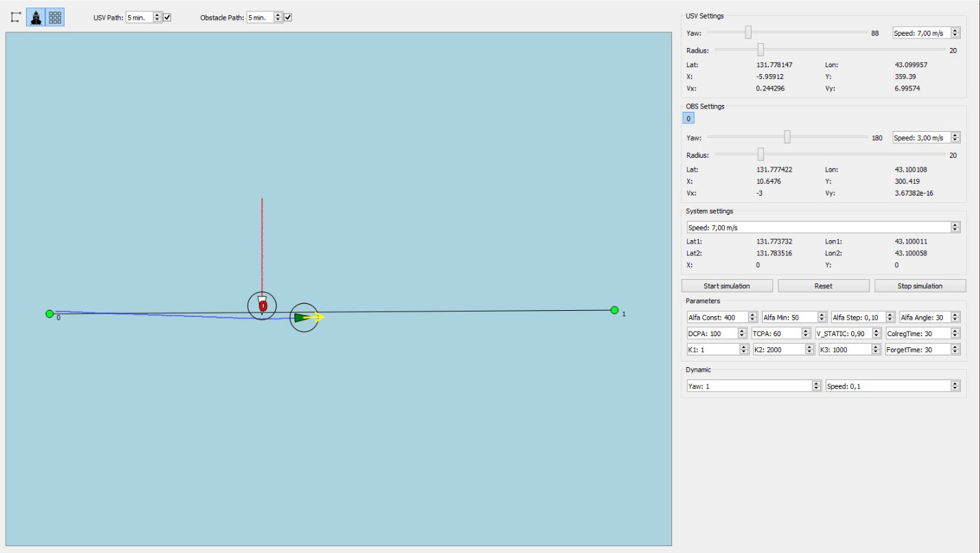
Task: Click the USV Speed 7,00 m/s field
Action: pos(921,32)
